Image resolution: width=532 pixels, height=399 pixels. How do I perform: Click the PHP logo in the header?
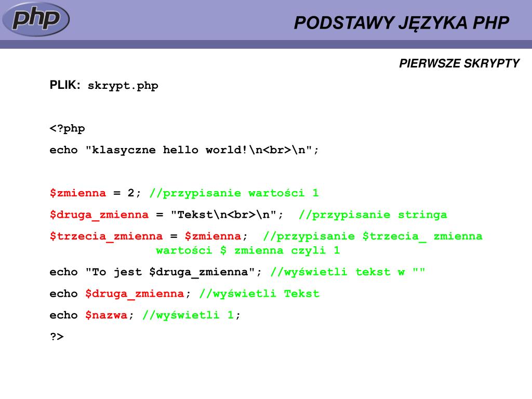coord(36,19)
